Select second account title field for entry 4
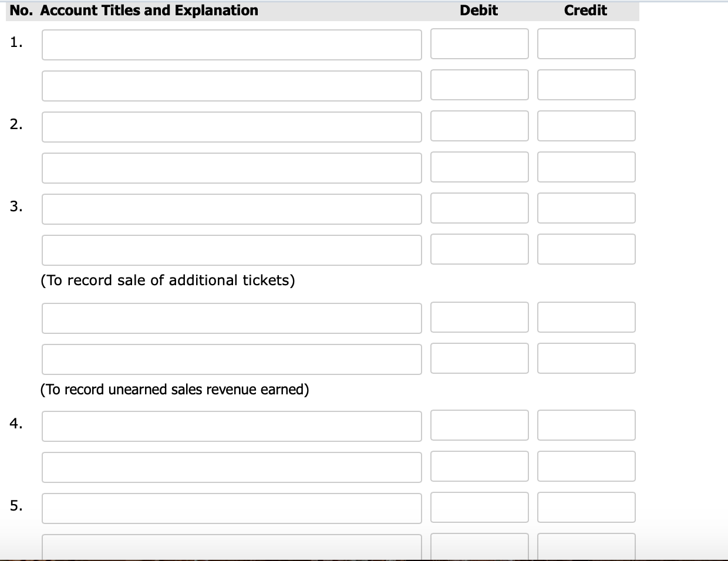The height and width of the screenshot is (561, 728). (x=232, y=467)
